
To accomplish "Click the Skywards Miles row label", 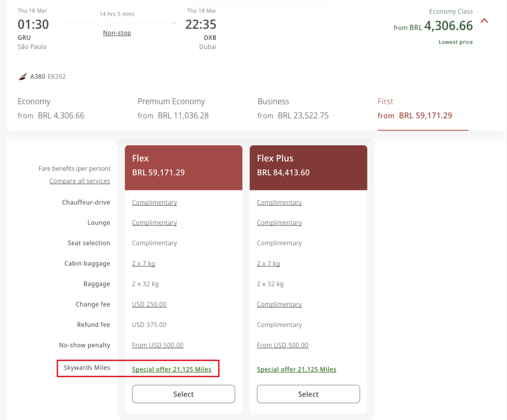I will 87,367.
